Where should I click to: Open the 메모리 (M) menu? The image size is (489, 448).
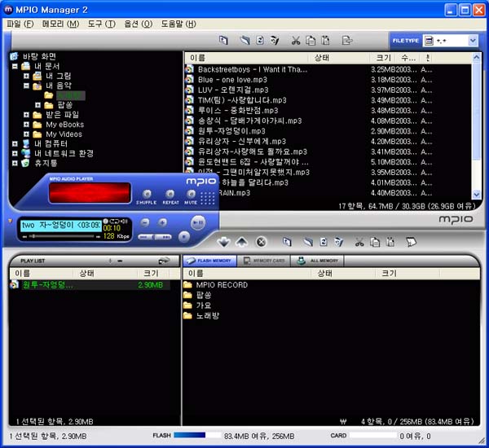pyautogui.click(x=60, y=24)
